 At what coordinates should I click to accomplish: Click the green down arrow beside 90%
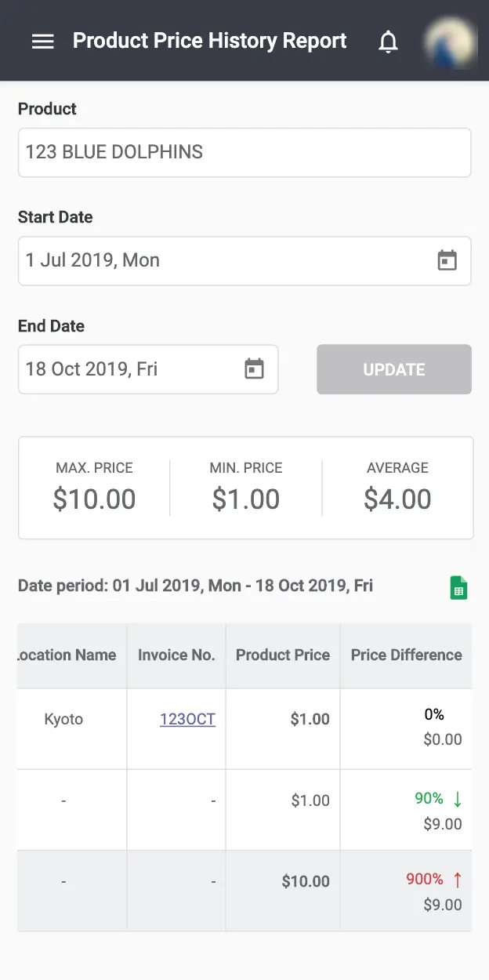[x=458, y=799]
